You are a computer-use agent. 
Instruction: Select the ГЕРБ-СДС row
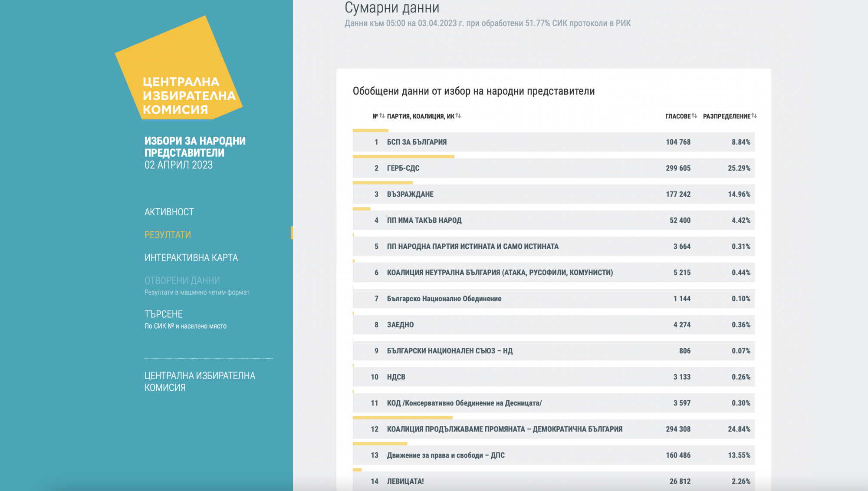click(553, 168)
